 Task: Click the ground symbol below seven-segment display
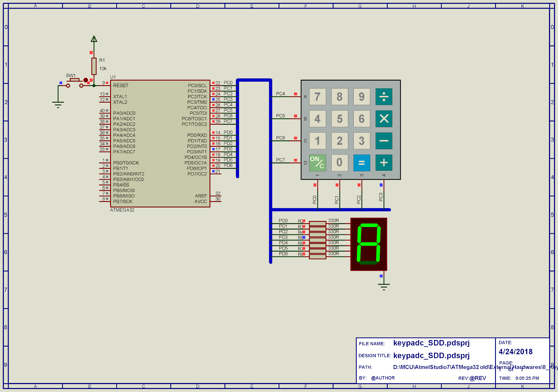[384, 286]
